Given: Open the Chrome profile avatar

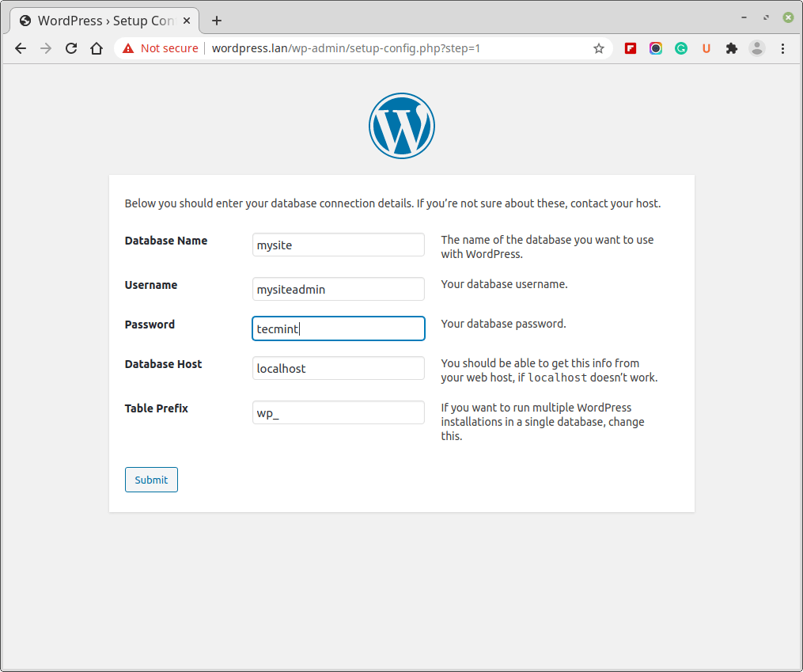Looking at the screenshot, I should click(x=757, y=48).
